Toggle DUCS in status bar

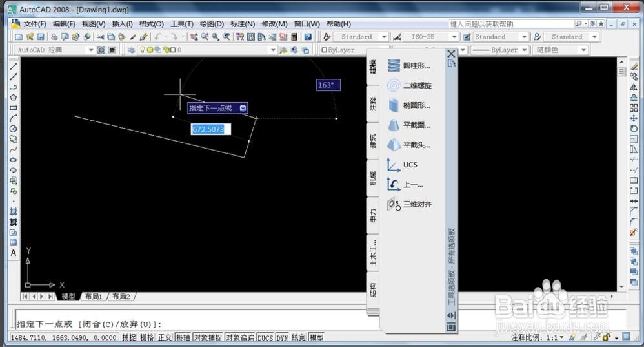click(265, 337)
